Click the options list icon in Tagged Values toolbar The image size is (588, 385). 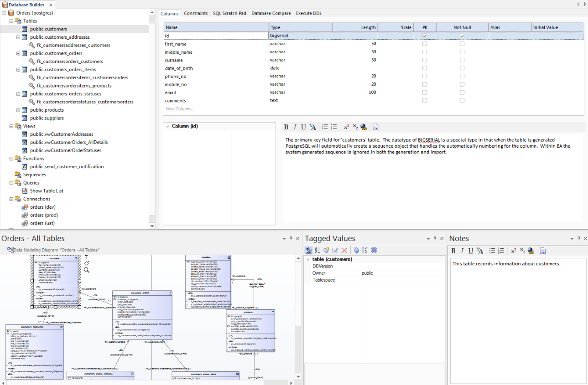365,251
